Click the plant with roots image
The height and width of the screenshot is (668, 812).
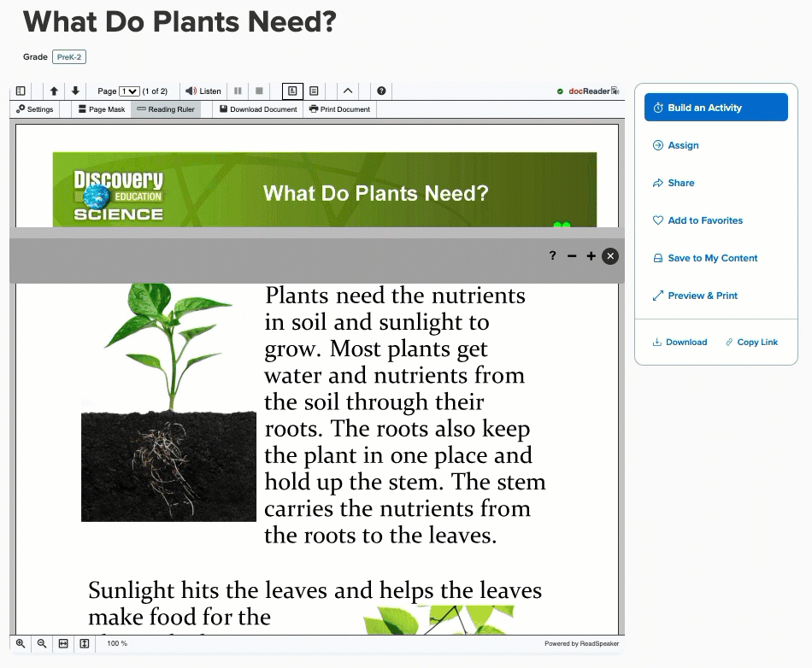[x=169, y=402]
